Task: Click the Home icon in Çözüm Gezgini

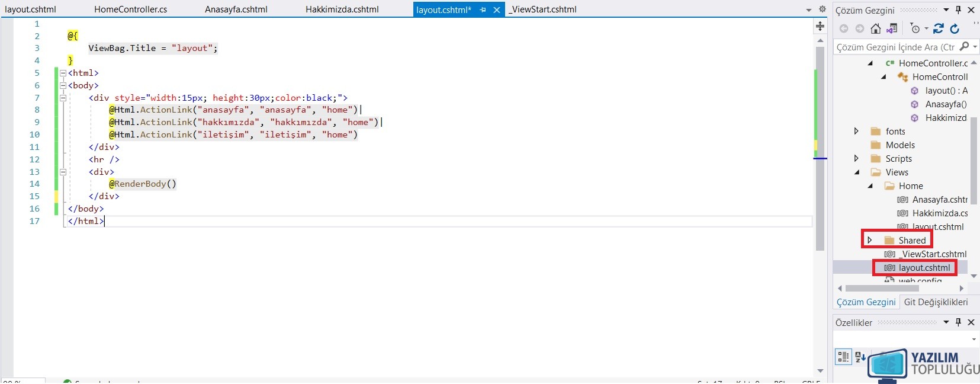Action: pyautogui.click(x=875, y=28)
